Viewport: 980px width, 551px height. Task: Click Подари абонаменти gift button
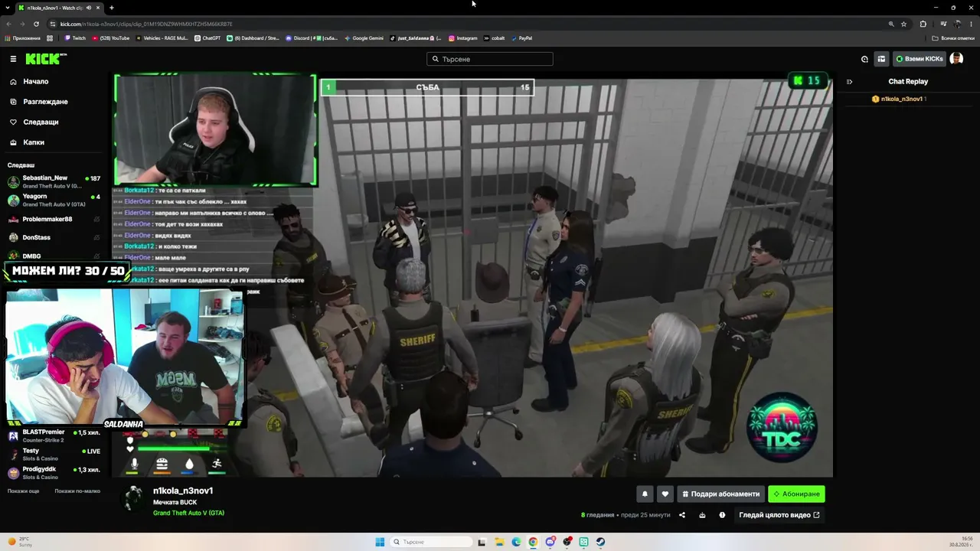pyautogui.click(x=721, y=494)
